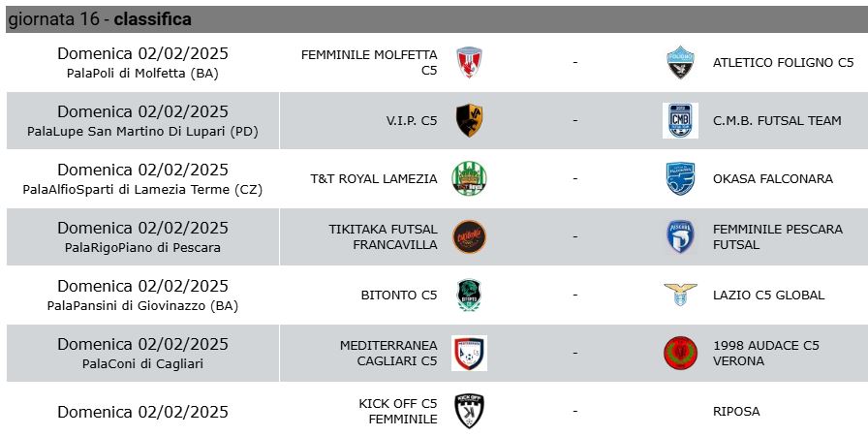Screen dimensions: 868x436
Task: Click the PalaPoli di Molfetta venue text
Action: [142, 73]
